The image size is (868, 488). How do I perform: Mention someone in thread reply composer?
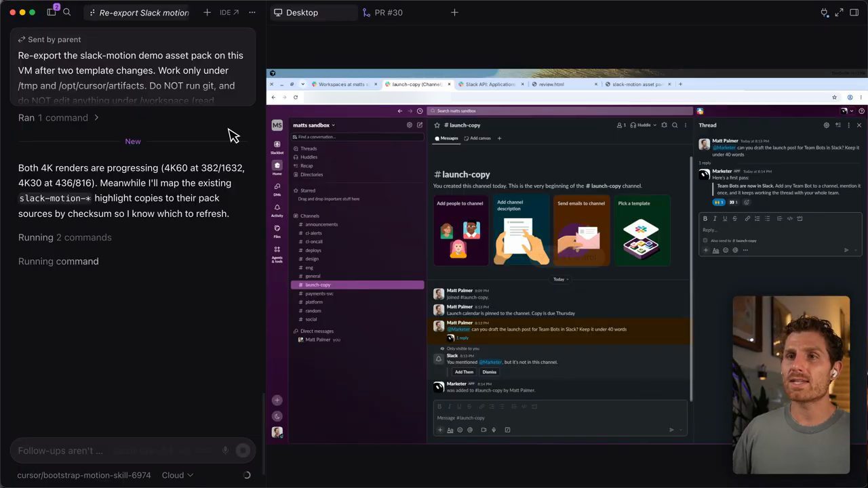click(x=735, y=250)
